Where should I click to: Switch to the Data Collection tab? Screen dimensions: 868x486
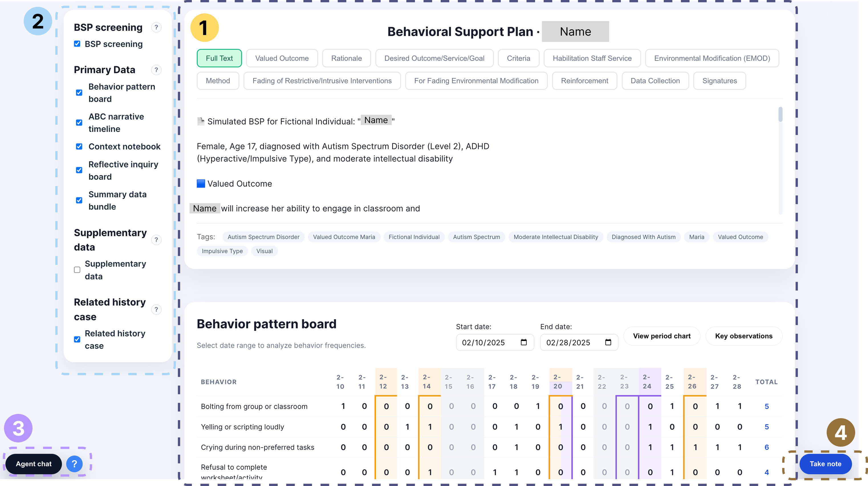(x=655, y=81)
